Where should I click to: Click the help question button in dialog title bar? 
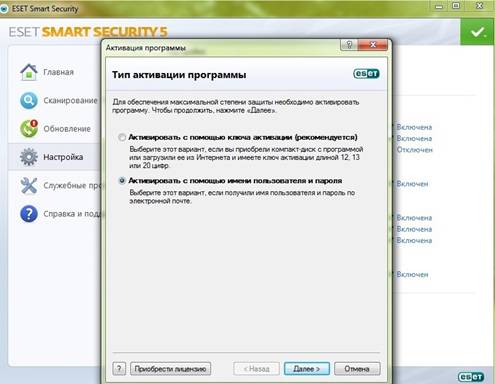point(349,45)
